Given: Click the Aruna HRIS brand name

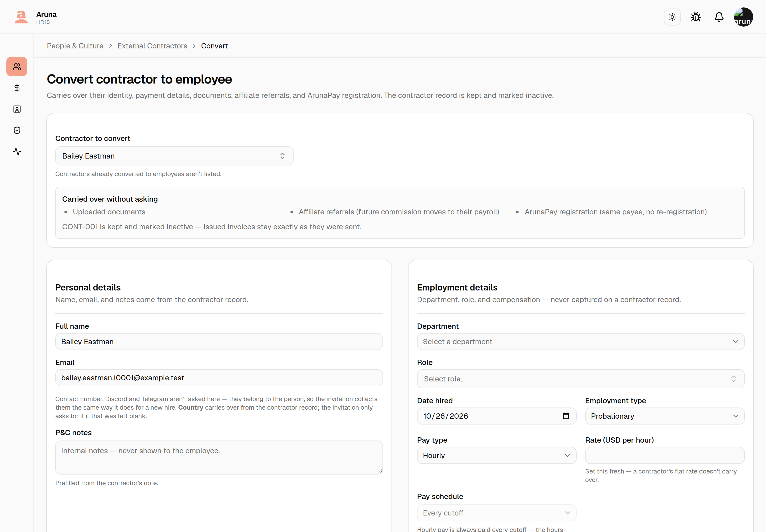Looking at the screenshot, I should [x=46, y=18].
